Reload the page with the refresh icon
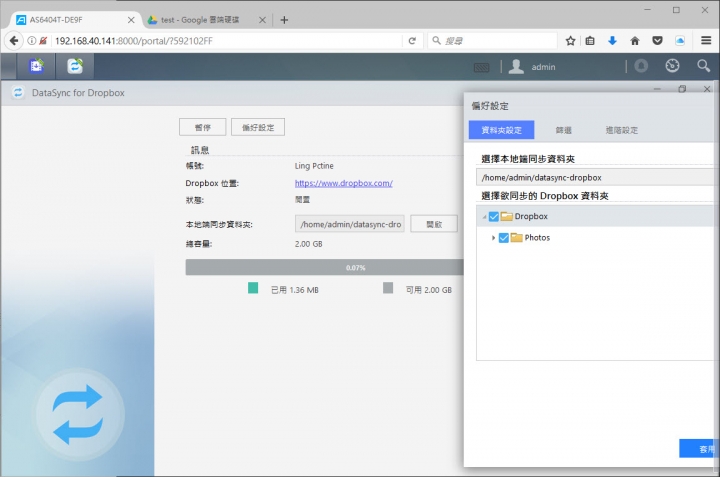 click(412, 41)
